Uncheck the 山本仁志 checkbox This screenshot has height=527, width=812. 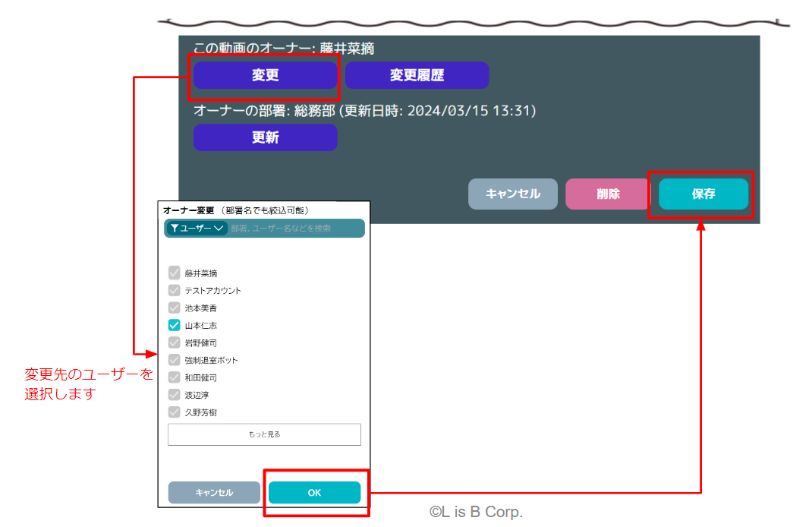174,325
